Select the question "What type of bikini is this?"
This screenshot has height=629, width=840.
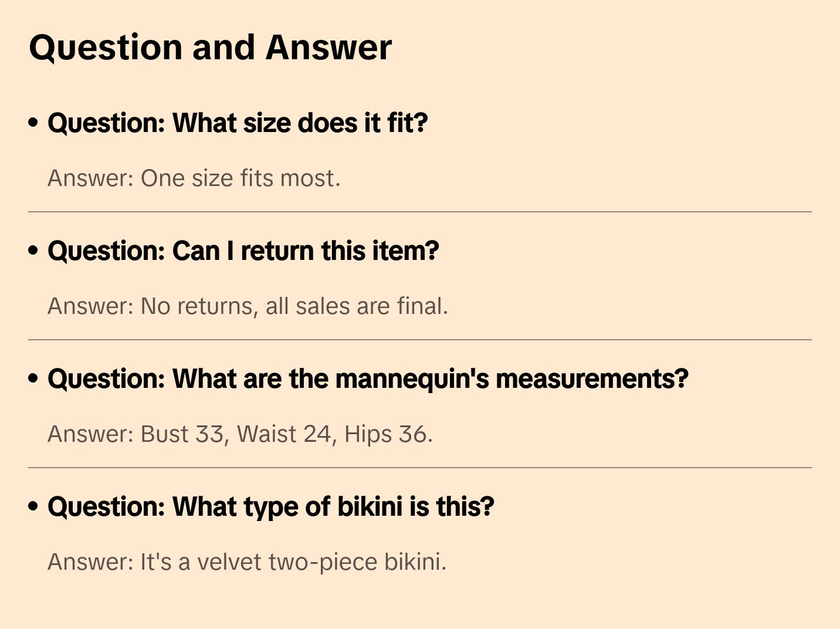(x=270, y=507)
